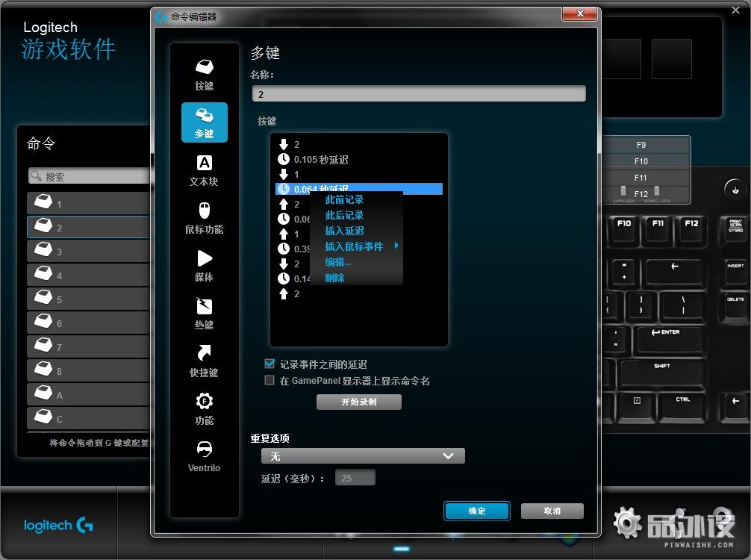Screen dimensions: 751x560
Task: Confirm with the 确定 button
Action: tap(476, 511)
